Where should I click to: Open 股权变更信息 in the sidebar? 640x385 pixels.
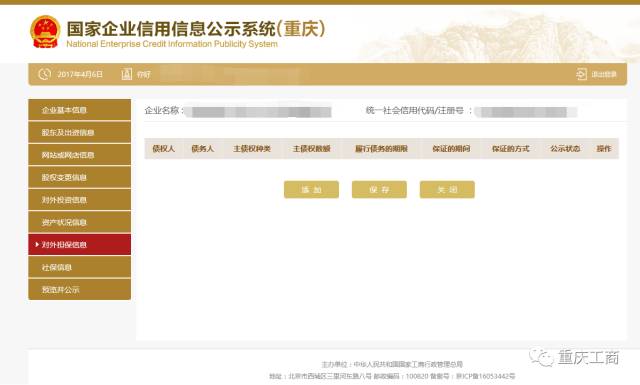pos(80,177)
